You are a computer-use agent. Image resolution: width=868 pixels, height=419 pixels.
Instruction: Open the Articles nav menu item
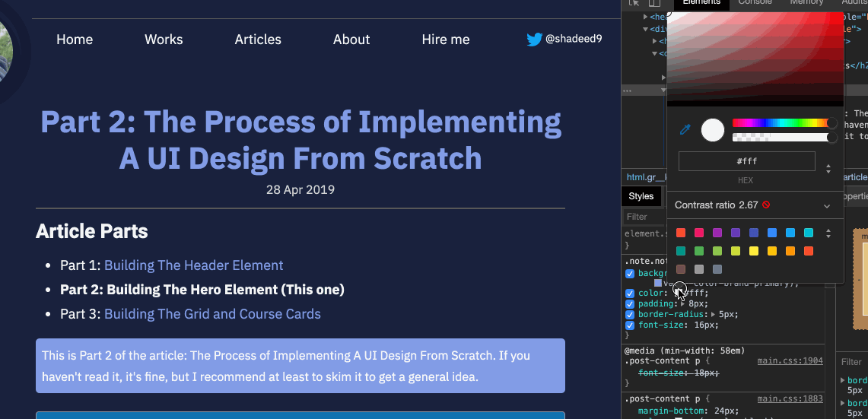click(258, 40)
